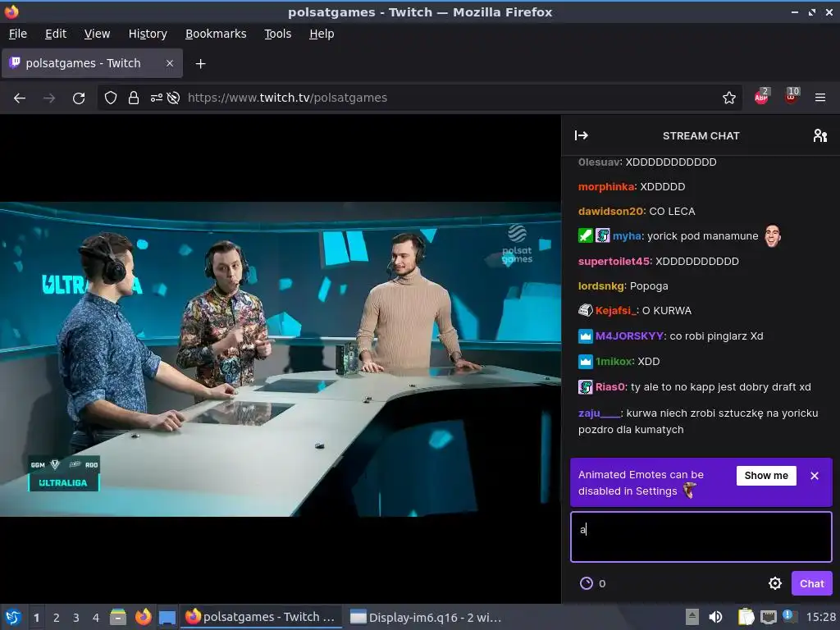
Task: Check channel points balance icon
Action: [587, 583]
